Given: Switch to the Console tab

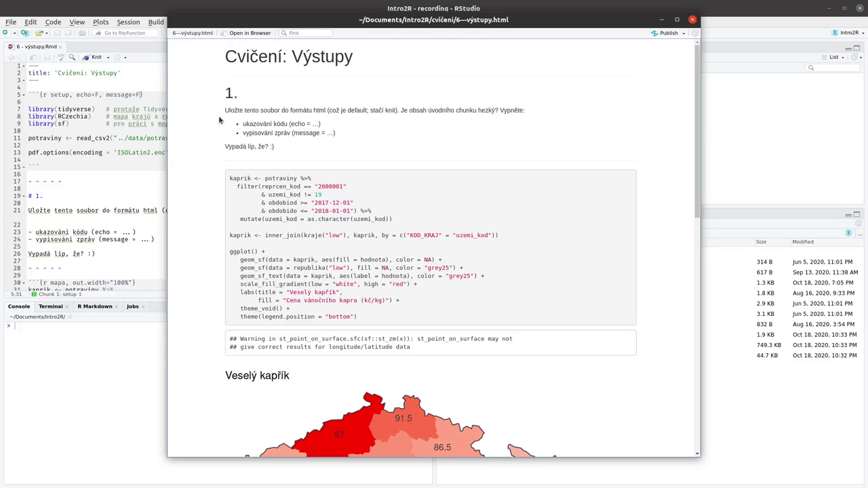Looking at the screenshot, I should tap(19, 306).
